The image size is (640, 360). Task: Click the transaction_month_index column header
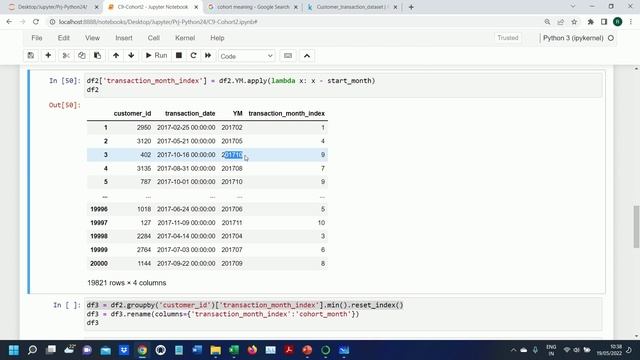click(x=287, y=113)
